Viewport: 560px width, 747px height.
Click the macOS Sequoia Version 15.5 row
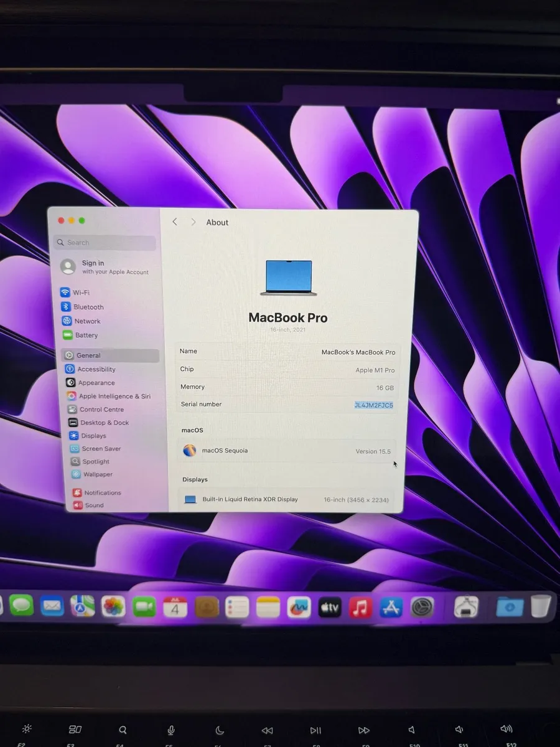[x=287, y=451]
